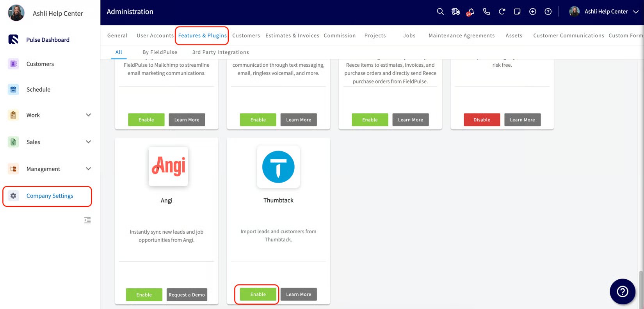Viewport: 644px width, 309px height.
Task: Click the page vertical scrollbar
Action: 641,289
